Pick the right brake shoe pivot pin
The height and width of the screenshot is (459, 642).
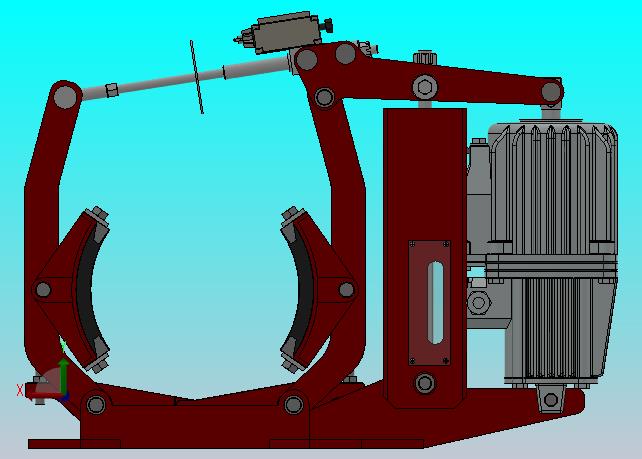pos(346,289)
